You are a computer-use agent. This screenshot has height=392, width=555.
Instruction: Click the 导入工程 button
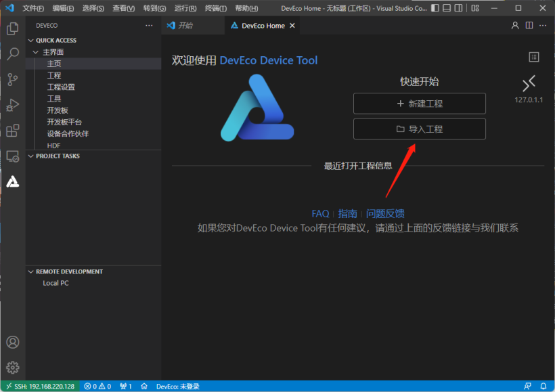(419, 129)
